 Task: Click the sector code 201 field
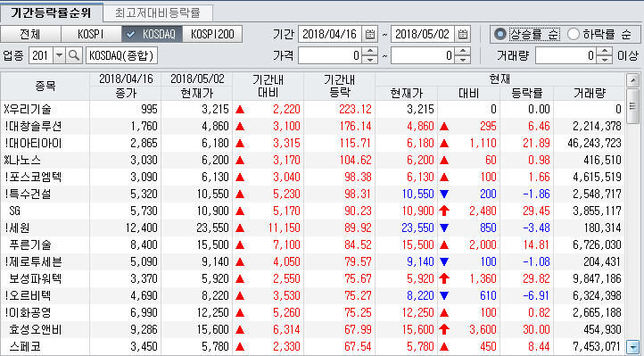point(41,55)
